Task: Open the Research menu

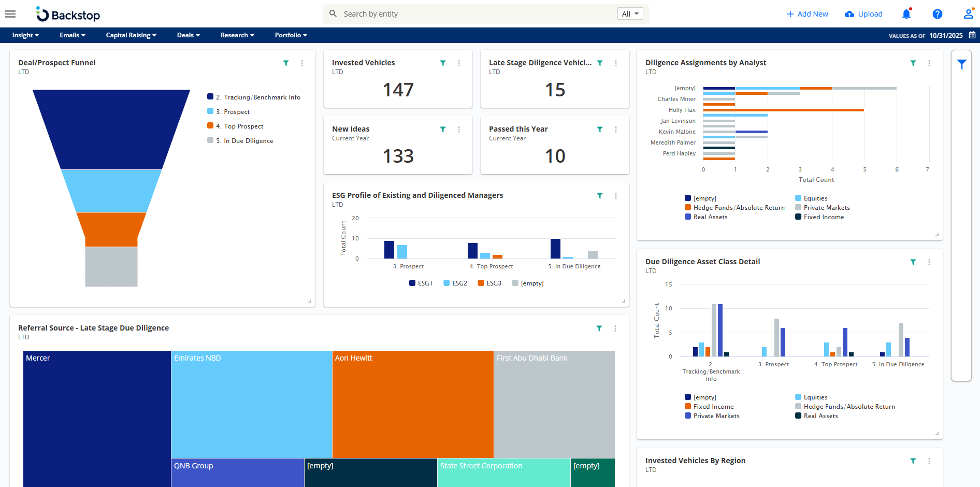Action: (x=237, y=35)
